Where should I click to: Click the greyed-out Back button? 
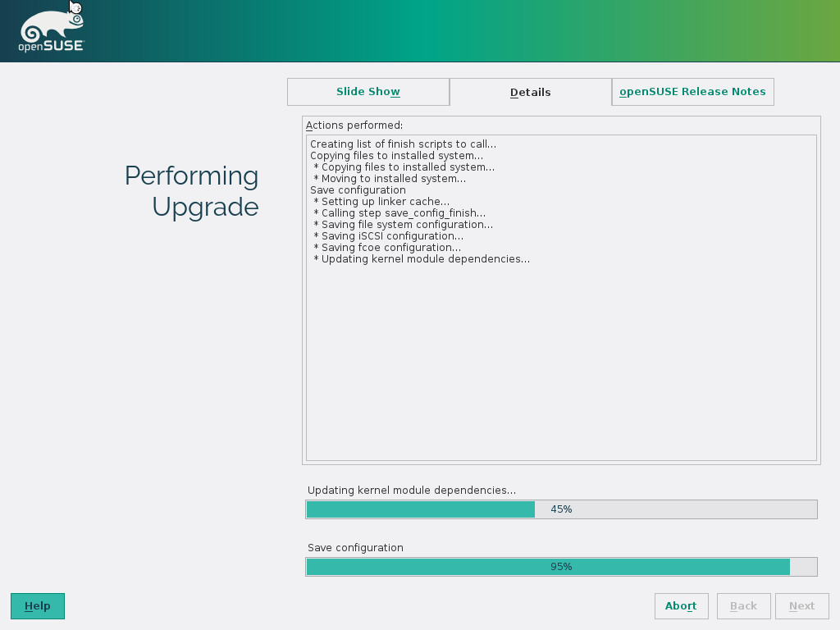[x=743, y=606]
